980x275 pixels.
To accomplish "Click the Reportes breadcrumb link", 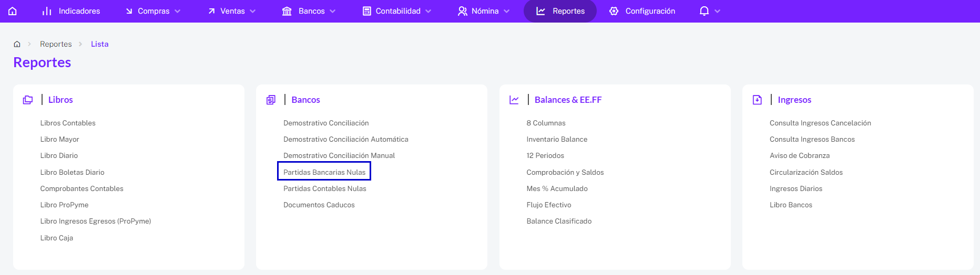I will click(56, 44).
